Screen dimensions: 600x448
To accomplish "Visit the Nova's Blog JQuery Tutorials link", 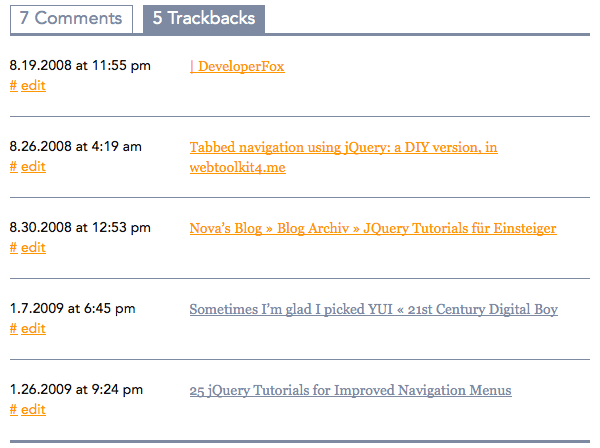I will click(372, 228).
